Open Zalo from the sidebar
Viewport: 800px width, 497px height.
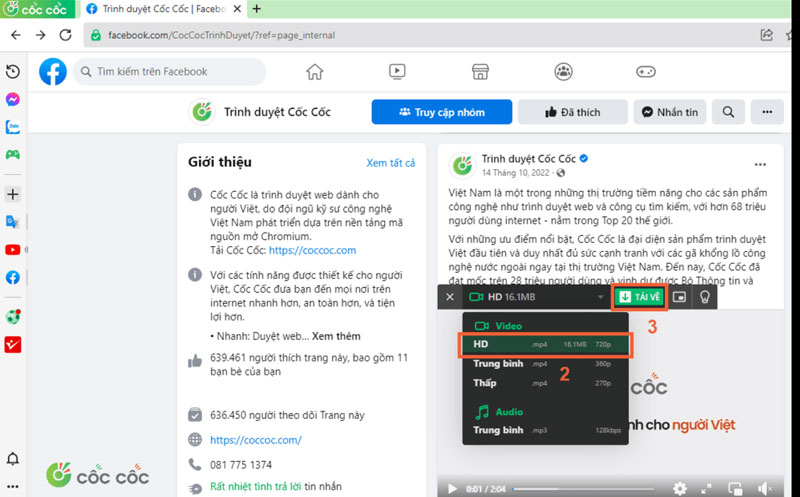(13, 127)
